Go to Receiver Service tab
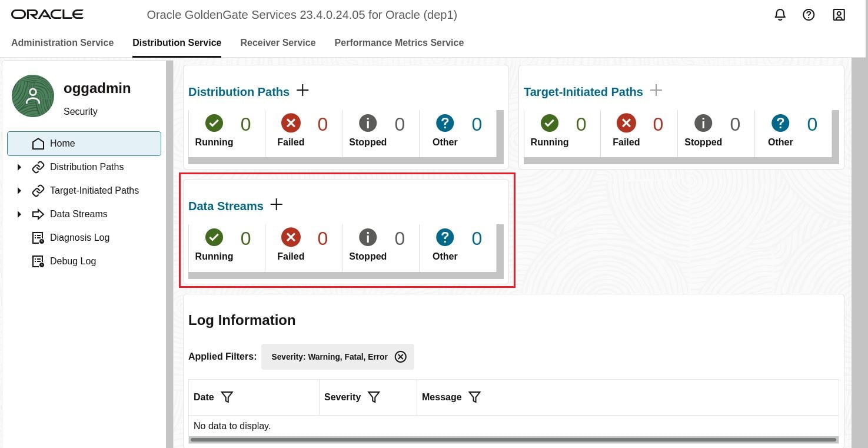The image size is (868, 448). tap(278, 42)
